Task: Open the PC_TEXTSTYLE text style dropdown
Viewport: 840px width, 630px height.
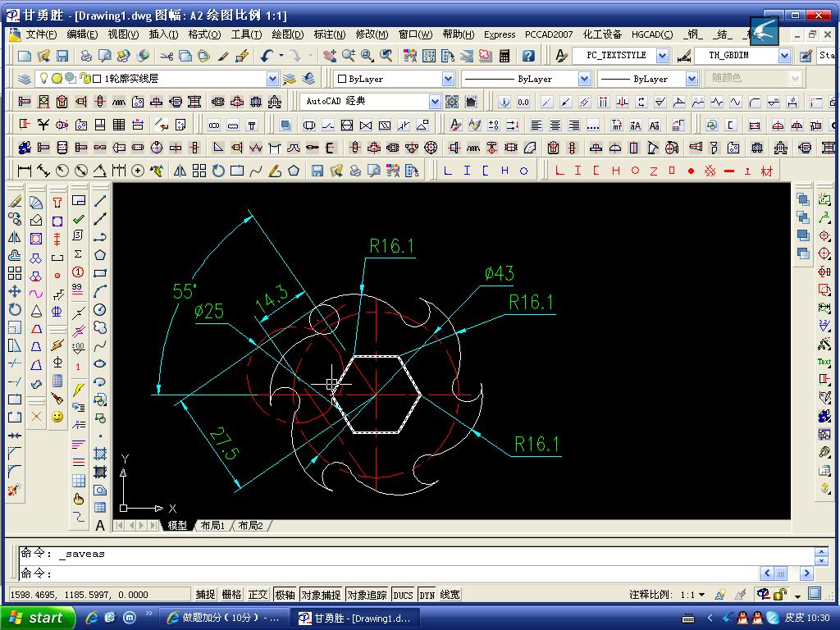Action: (662, 55)
